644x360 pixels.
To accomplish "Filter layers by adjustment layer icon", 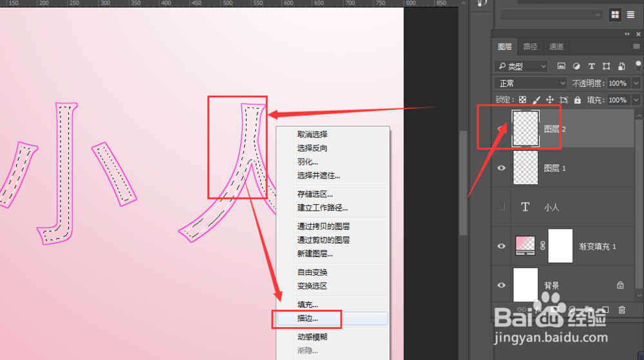I will pos(576,66).
